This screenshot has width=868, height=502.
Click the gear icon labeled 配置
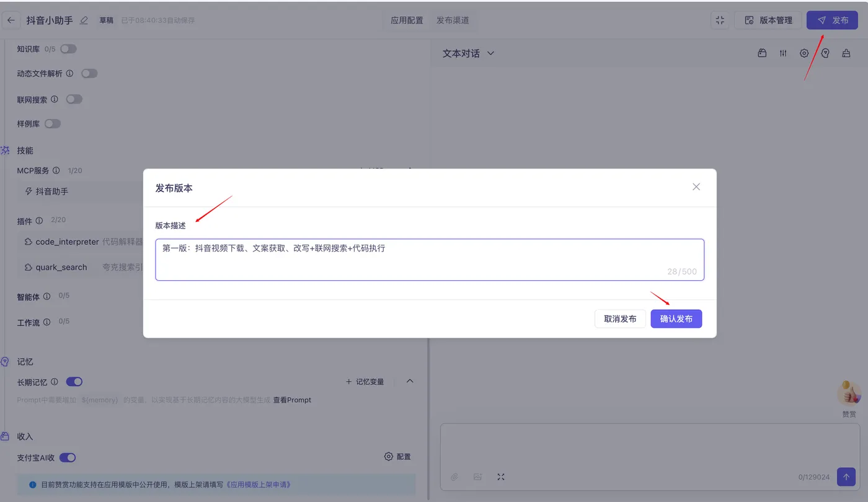coord(389,456)
